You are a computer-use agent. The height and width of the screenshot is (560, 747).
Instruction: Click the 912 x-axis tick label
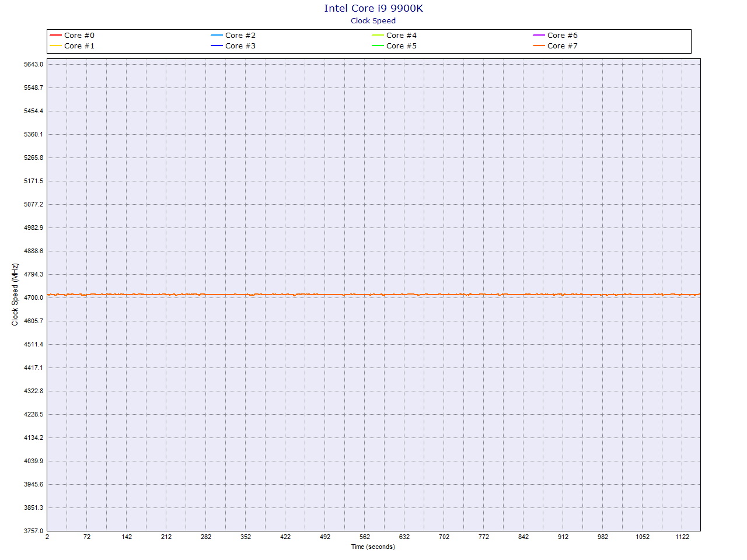[x=563, y=537]
